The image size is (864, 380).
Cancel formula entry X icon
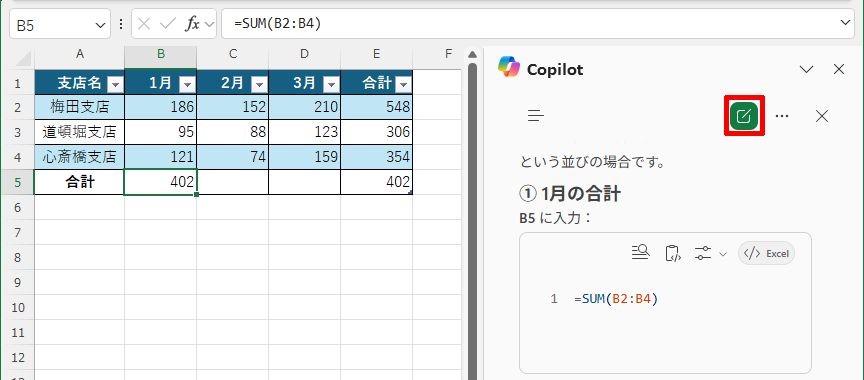pos(144,24)
